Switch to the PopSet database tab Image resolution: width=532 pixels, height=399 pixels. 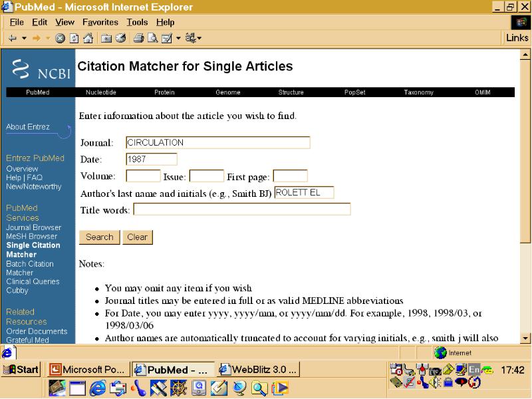pos(355,92)
